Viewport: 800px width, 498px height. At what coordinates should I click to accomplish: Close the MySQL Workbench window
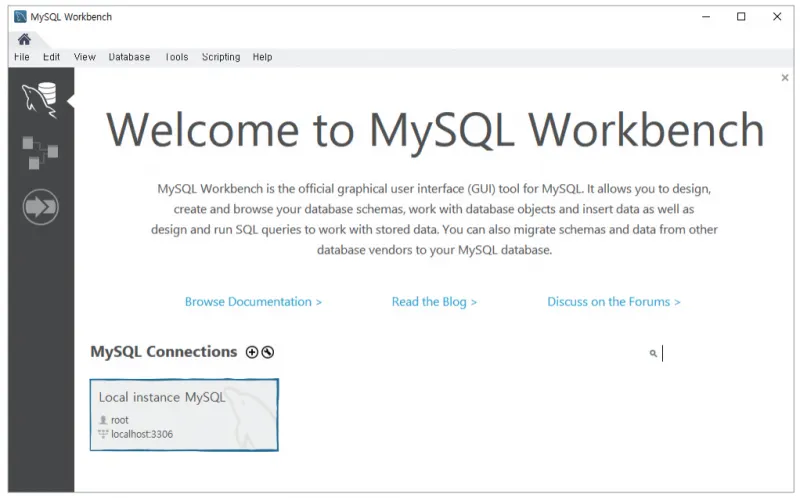coord(777,17)
